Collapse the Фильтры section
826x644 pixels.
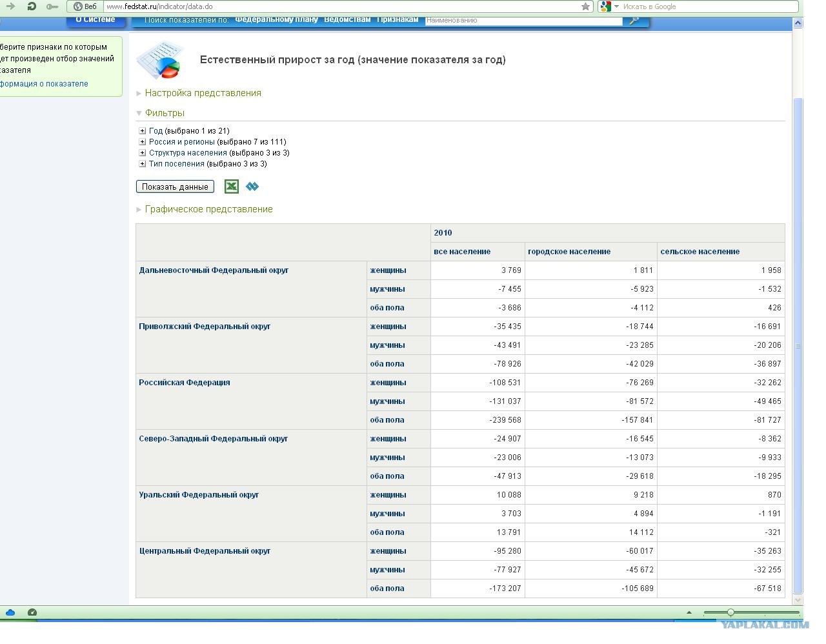(x=165, y=113)
